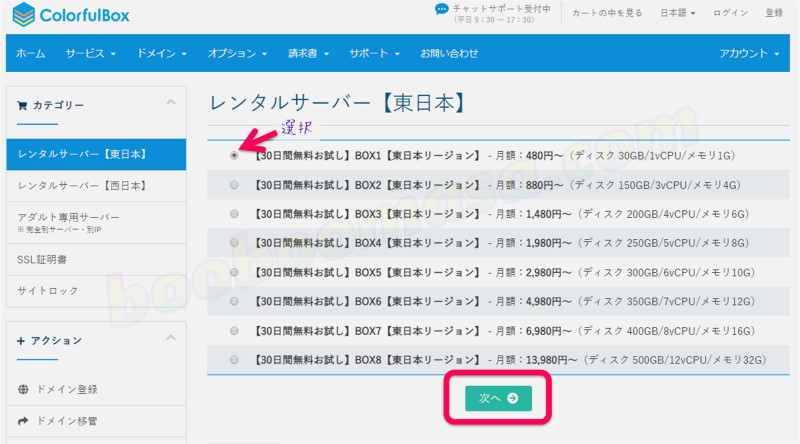Select the BOX6 plan radio button
The width and height of the screenshot is (800, 444).
(234, 301)
